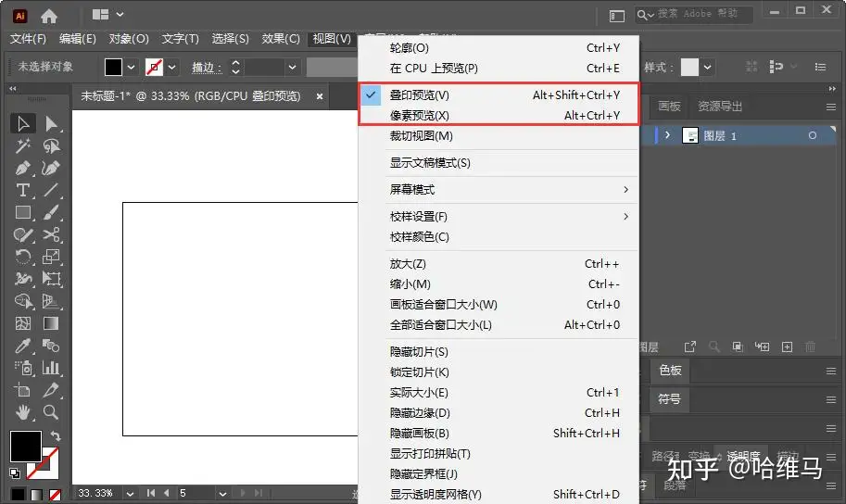Screen dimensions: 846x504
Task: Select the Mesh tool
Action: 22,322
